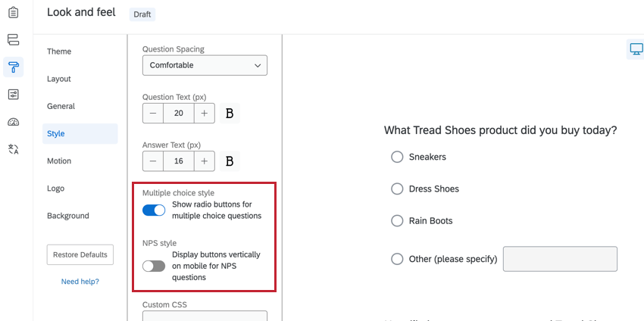Bold the Question Text with B icon
Image resolution: width=644 pixels, height=321 pixels.
[230, 114]
